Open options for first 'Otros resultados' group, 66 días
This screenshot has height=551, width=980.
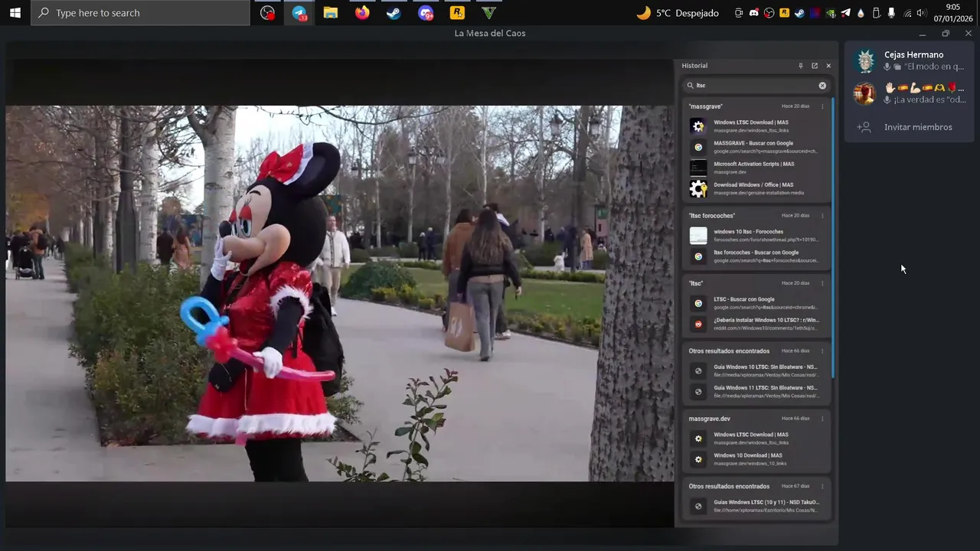[x=822, y=351]
